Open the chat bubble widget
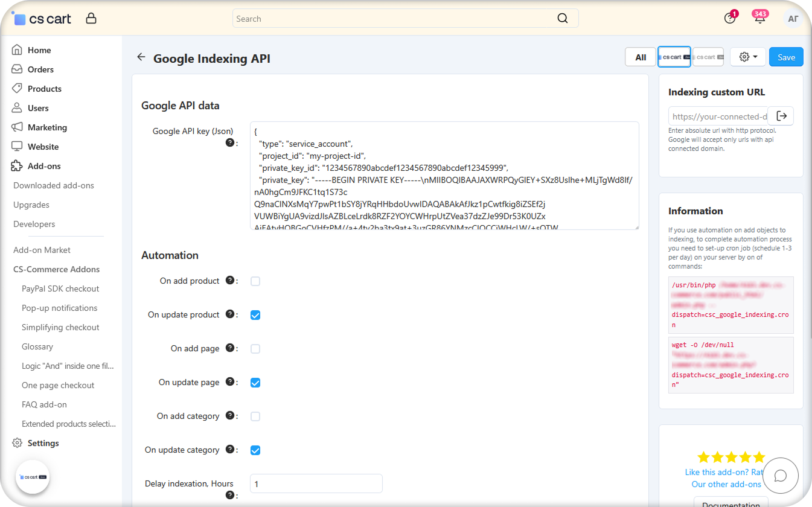 click(780, 476)
